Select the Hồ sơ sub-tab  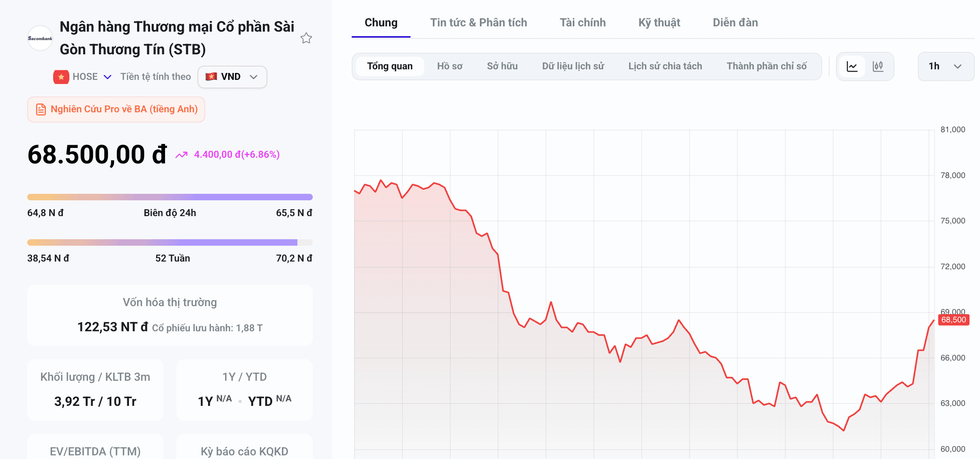pos(449,66)
